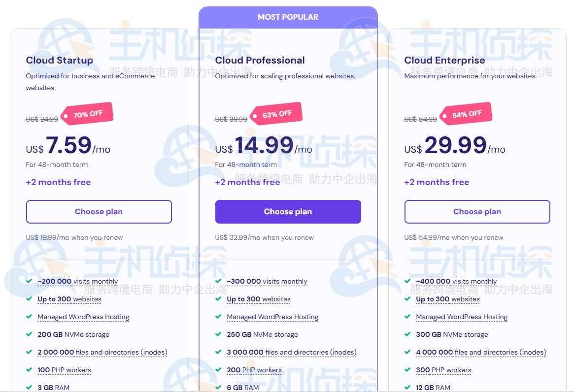Click 3 000 000 files and directories (inodes)
The height and width of the screenshot is (392, 574).
click(x=291, y=352)
